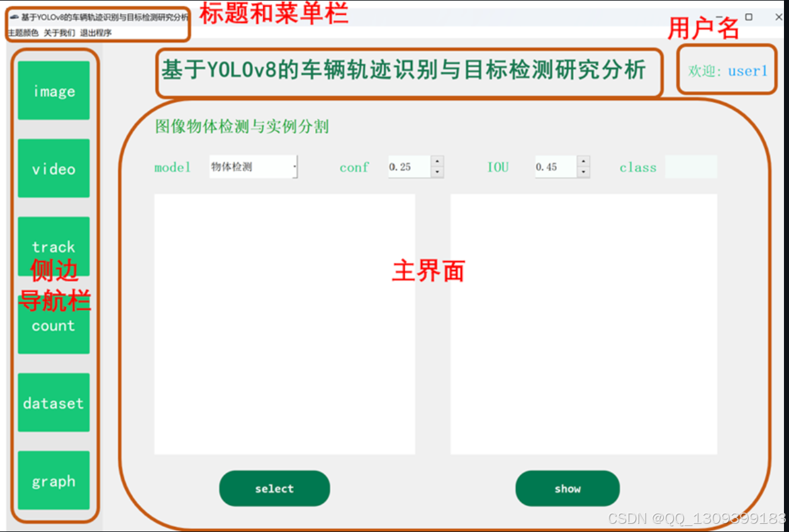Screen dimensions: 789x532
Task: Click the left image preview panel
Action: coord(284,324)
